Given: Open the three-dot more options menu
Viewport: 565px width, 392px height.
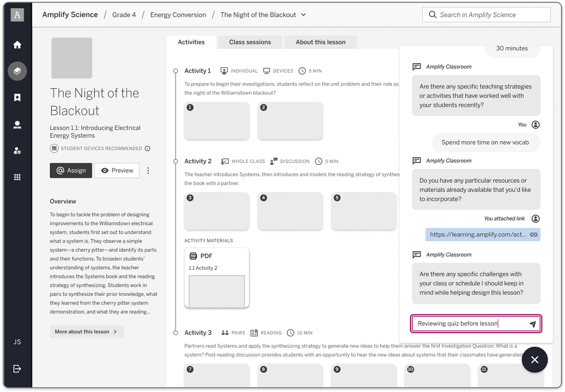Looking at the screenshot, I should coord(148,170).
